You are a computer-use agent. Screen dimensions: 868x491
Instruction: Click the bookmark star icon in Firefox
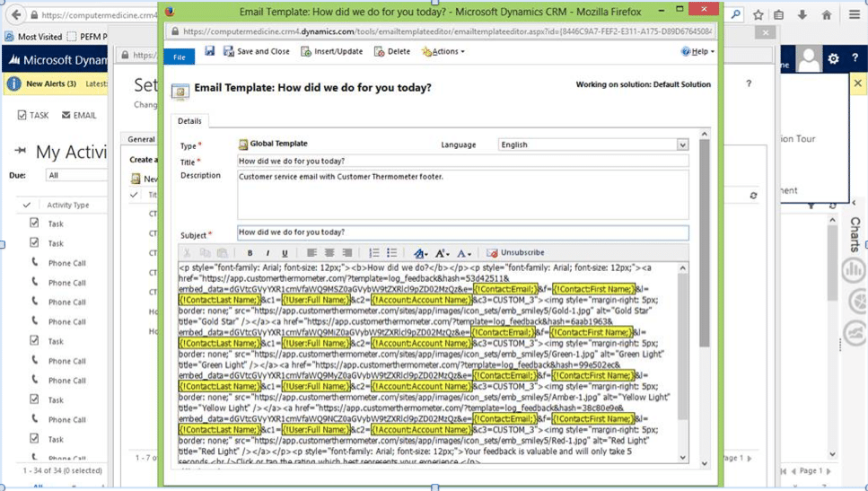click(x=758, y=15)
